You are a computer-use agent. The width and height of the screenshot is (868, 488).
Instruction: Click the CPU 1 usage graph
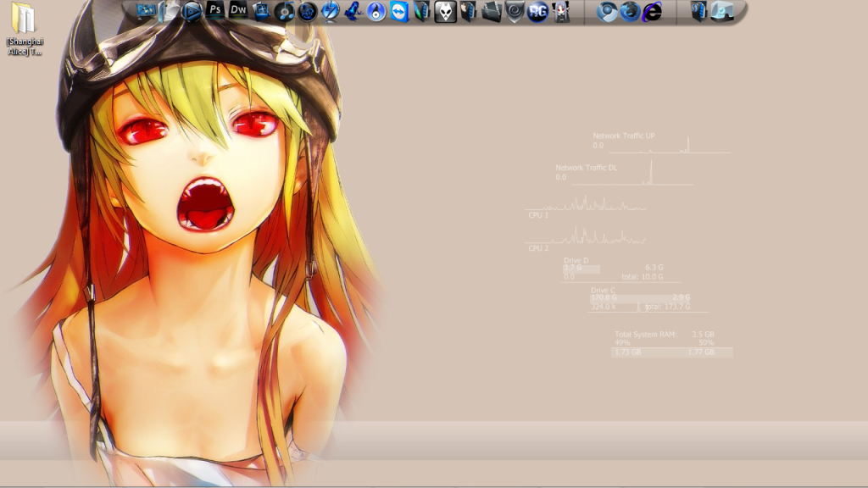pyautogui.click(x=585, y=204)
